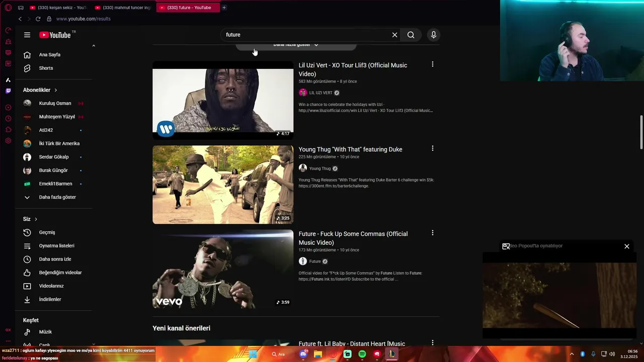Toggle the Bluetooth tray icon
This screenshot has width=644, height=362.
583,354
